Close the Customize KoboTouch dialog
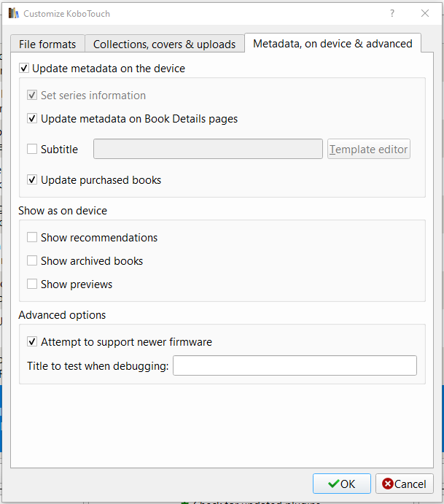 pos(425,13)
